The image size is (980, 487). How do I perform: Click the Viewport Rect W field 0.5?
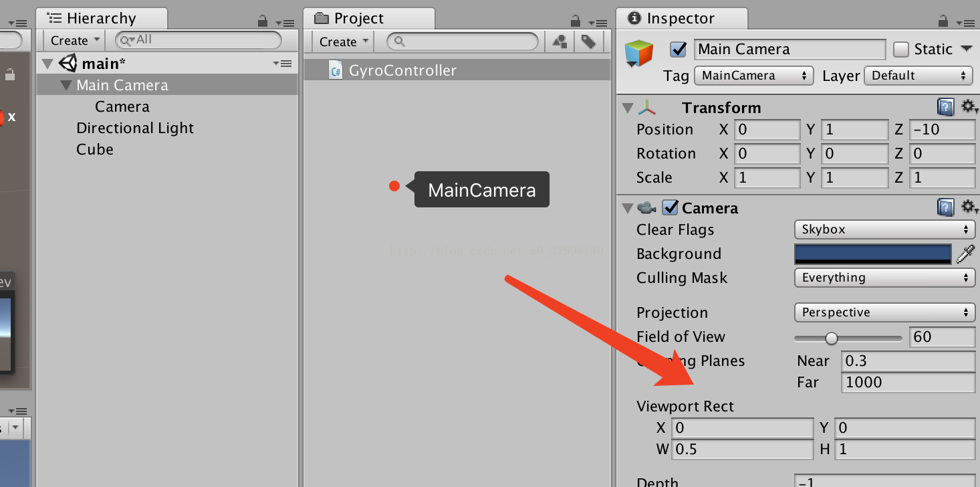[x=742, y=450]
